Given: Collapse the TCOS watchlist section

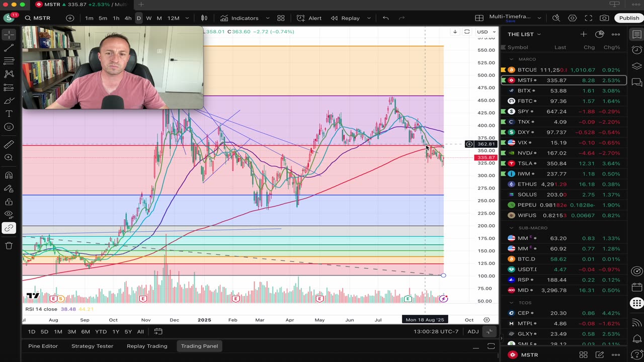Looking at the screenshot, I should click(x=512, y=303).
